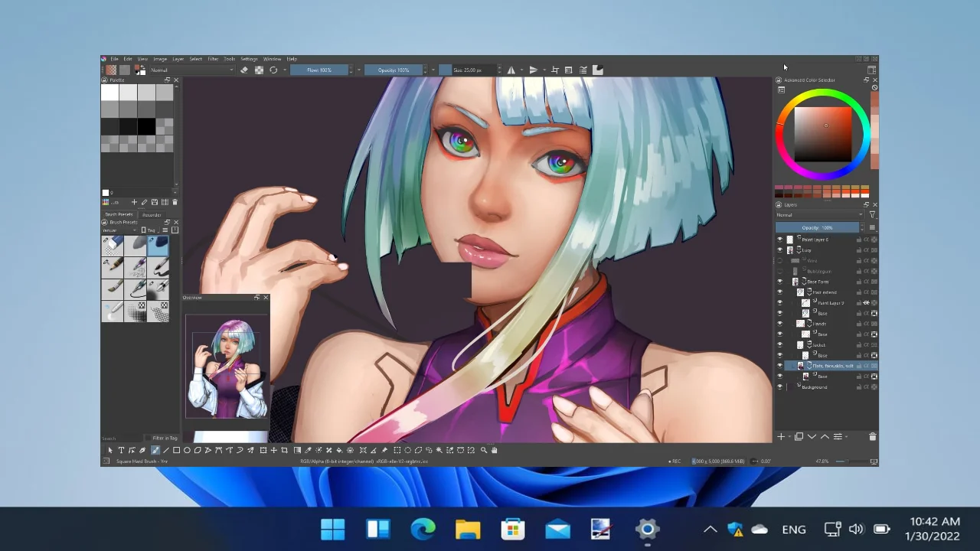This screenshot has height=551, width=980.
Task: Open the Window menu
Action: coord(272,59)
